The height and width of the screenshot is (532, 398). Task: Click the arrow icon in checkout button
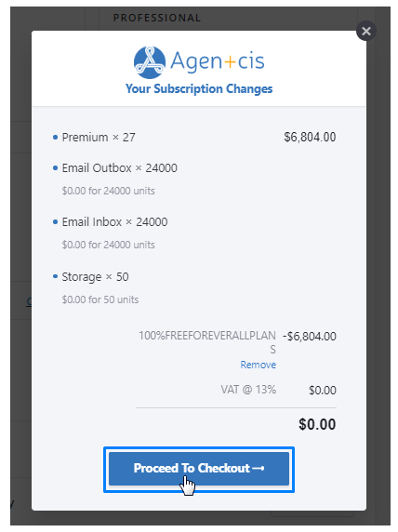point(259,468)
